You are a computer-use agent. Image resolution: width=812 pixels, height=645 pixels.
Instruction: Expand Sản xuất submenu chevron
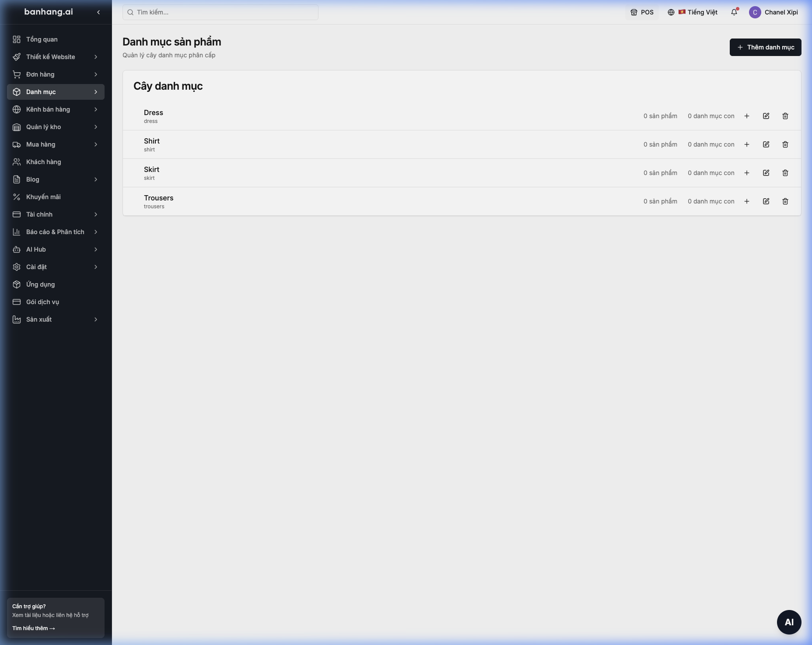click(96, 319)
